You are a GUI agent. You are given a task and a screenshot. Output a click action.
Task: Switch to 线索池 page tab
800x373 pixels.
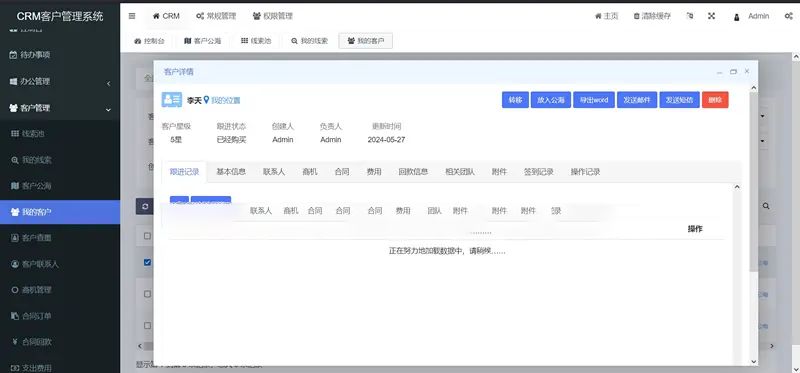256,41
